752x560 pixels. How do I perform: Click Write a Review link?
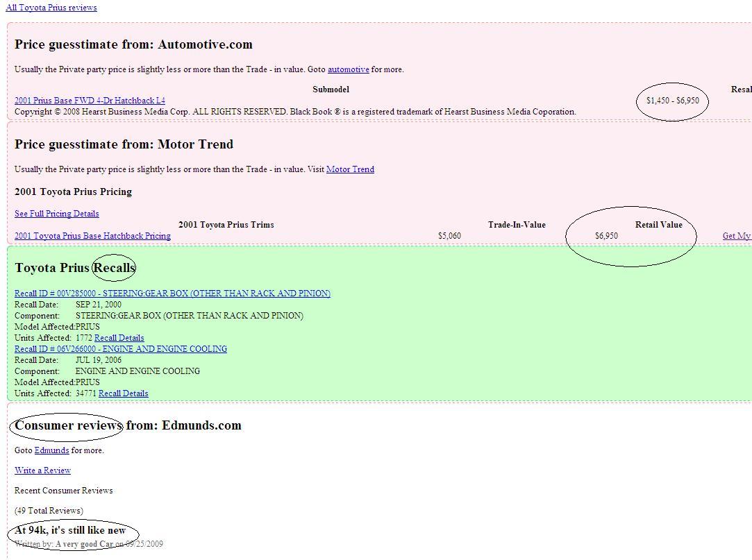pos(42,470)
